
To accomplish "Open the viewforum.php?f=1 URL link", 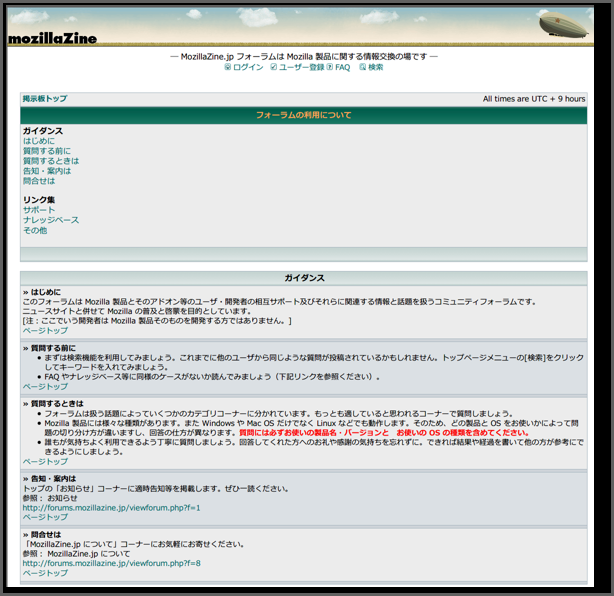I will [x=111, y=507].
